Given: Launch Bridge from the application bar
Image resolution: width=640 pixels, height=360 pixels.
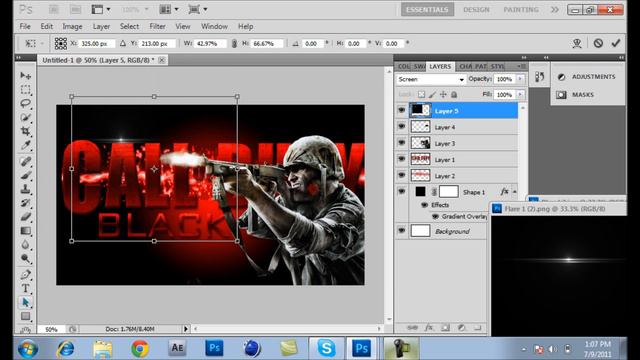Looking at the screenshot, I should click(54, 9).
